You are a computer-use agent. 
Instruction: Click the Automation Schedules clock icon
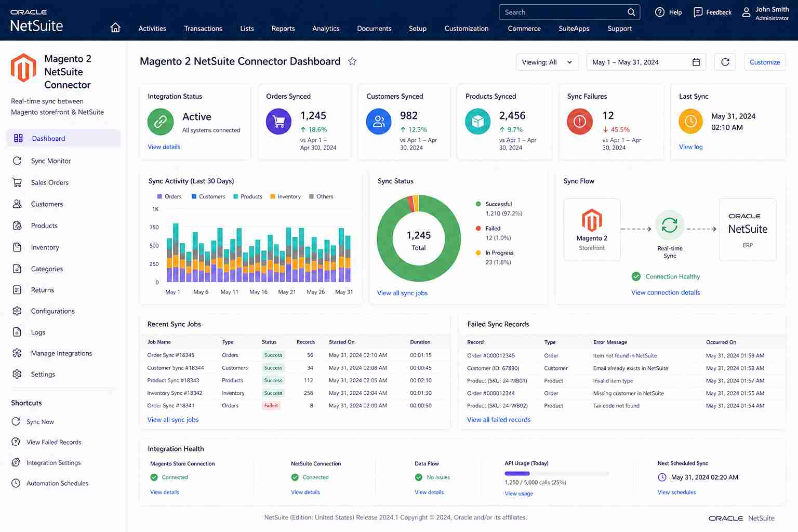(x=16, y=483)
